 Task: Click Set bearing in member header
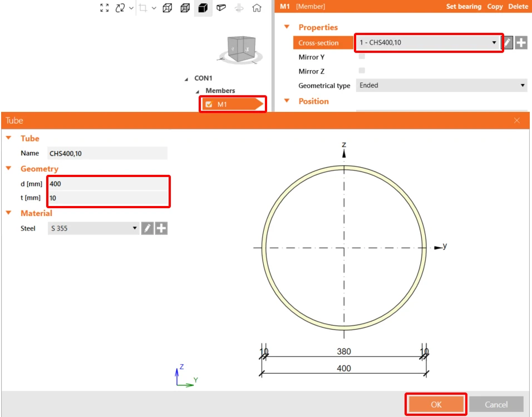point(464,7)
